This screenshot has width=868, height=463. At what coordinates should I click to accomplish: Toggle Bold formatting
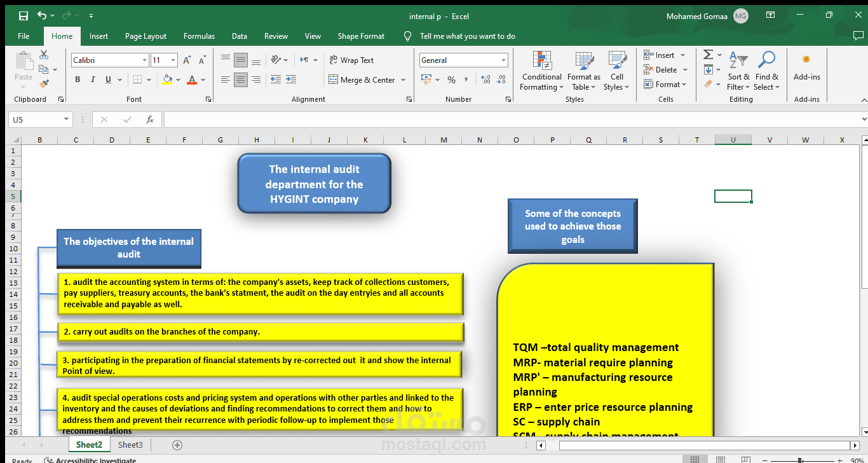[78, 79]
